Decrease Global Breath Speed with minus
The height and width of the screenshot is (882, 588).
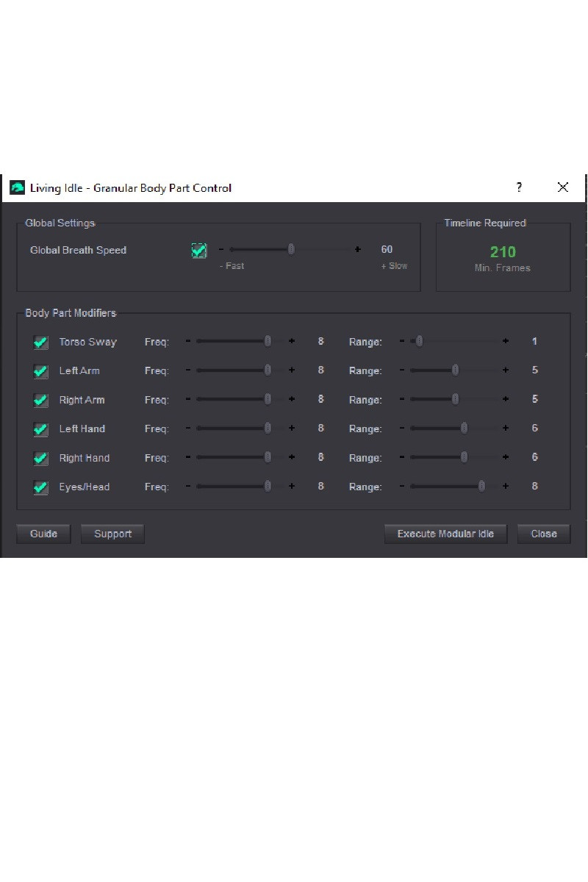pyautogui.click(x=221, y=249)
